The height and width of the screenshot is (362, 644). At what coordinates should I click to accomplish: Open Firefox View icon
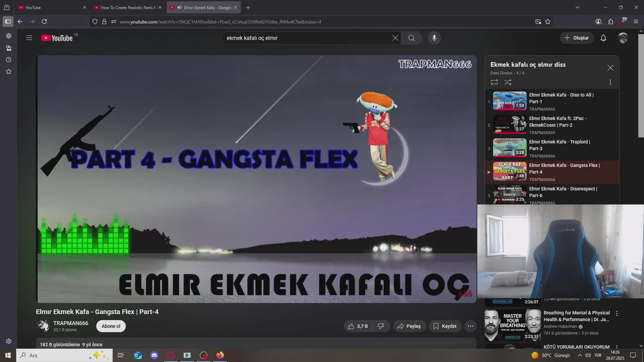coord(7,8)
